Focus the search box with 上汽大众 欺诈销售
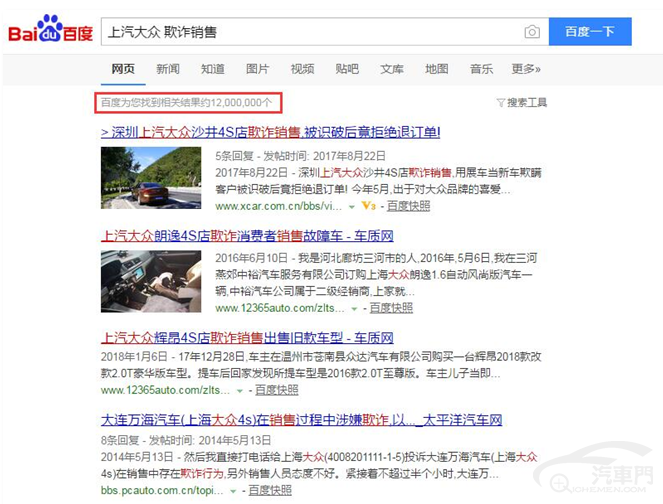The width and height of the screenshot is (663, 504). click(x=325, y=32)
